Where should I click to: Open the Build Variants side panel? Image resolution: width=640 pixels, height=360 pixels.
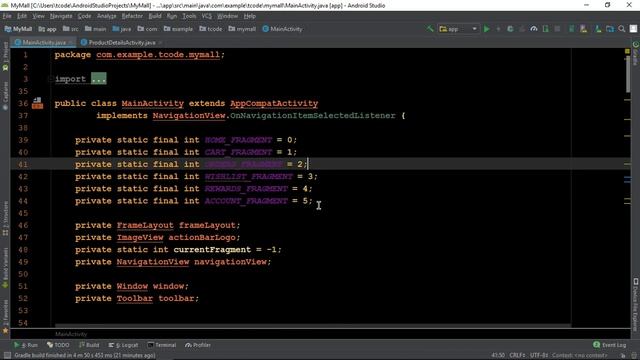click(5, 267)
